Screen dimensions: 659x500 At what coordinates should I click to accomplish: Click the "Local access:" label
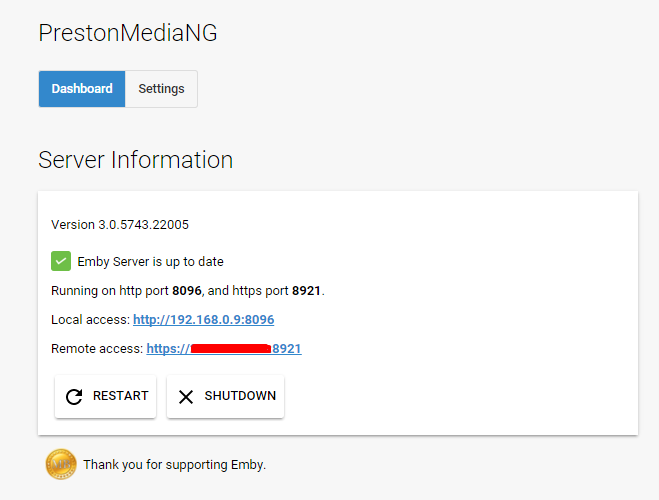[90, 320]
